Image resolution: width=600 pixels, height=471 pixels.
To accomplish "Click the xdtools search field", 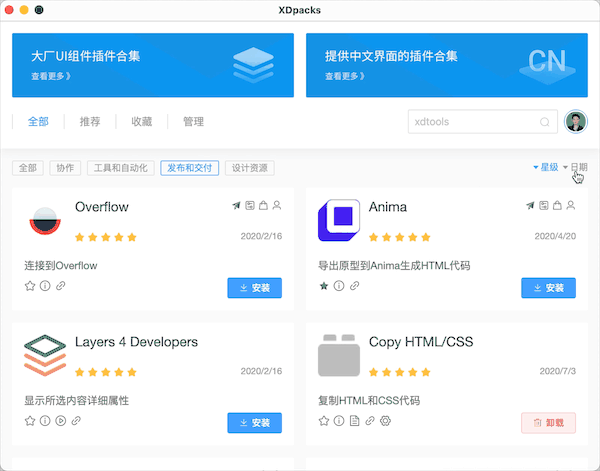I will (x=483, y=122).
